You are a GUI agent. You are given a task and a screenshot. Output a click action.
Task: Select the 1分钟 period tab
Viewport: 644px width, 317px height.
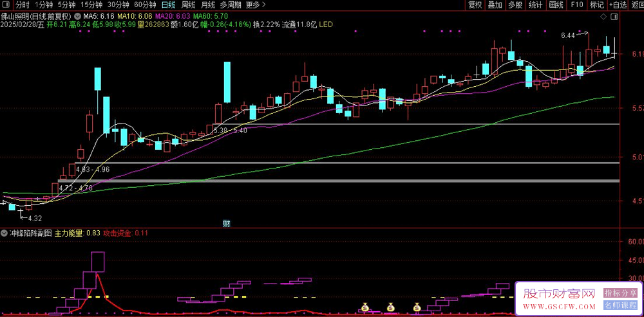44,5
